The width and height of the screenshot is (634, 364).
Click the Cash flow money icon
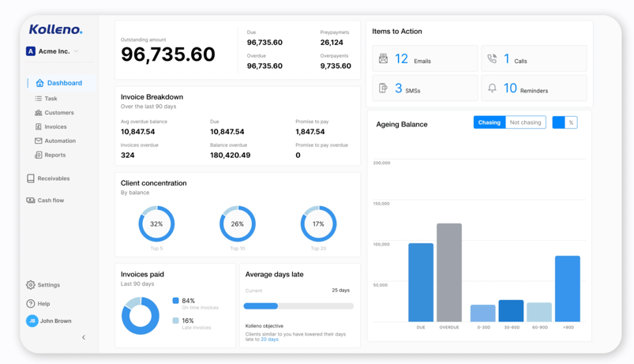point(31,201)
